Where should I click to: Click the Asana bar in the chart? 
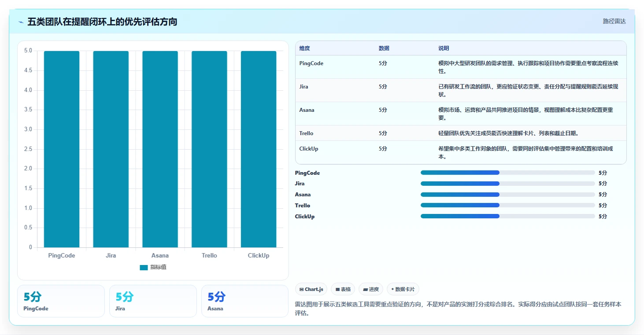[x=160, y=149]
